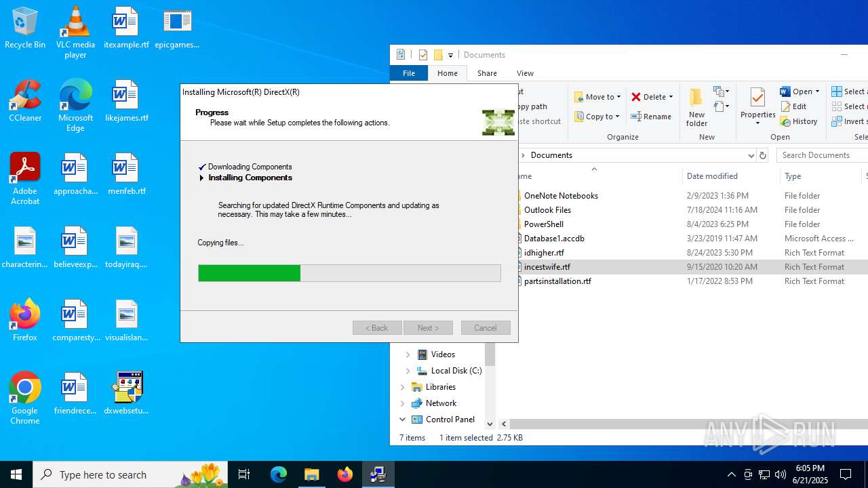Click in the Search Documents field
The width and height of the screenshot is (868, 488).
(822, 155)
